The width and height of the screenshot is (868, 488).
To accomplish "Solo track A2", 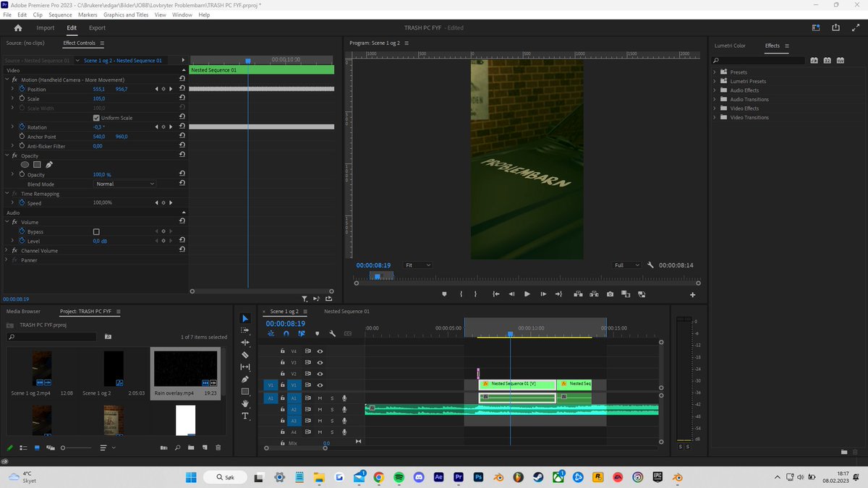I will (332, 409).
